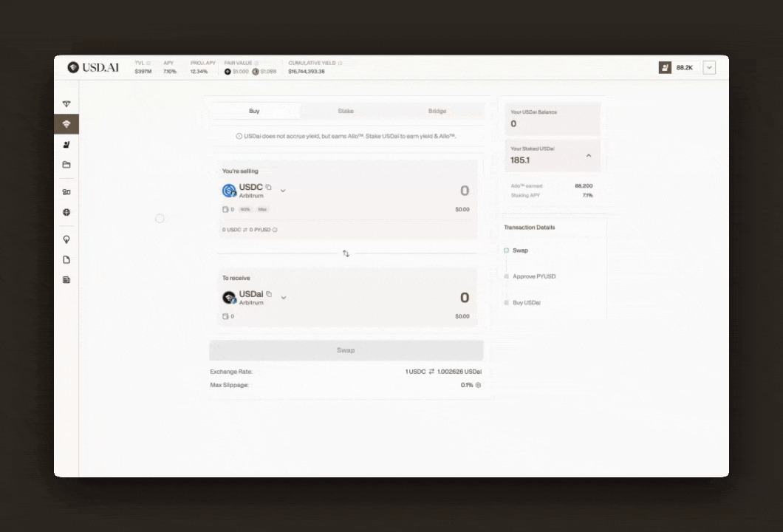Screen dimensions: 783x532
Task: Open the folder icon in the sidebar
Action: (x=66, y=164)
